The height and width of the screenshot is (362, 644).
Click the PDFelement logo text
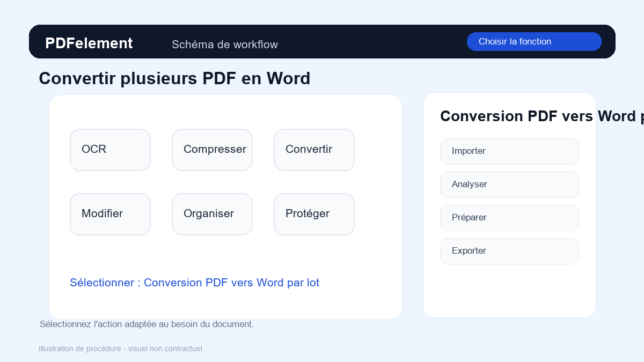click(x=89, y=43)
